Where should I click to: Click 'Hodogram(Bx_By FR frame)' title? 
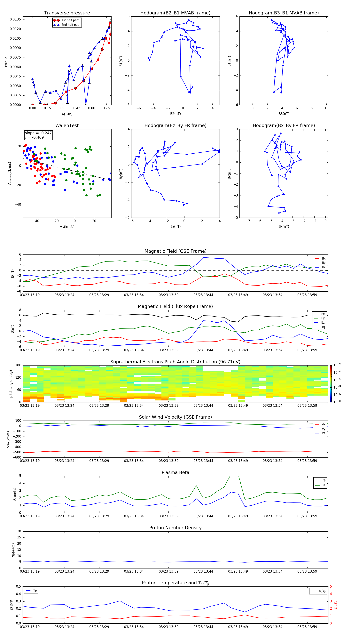284,125
